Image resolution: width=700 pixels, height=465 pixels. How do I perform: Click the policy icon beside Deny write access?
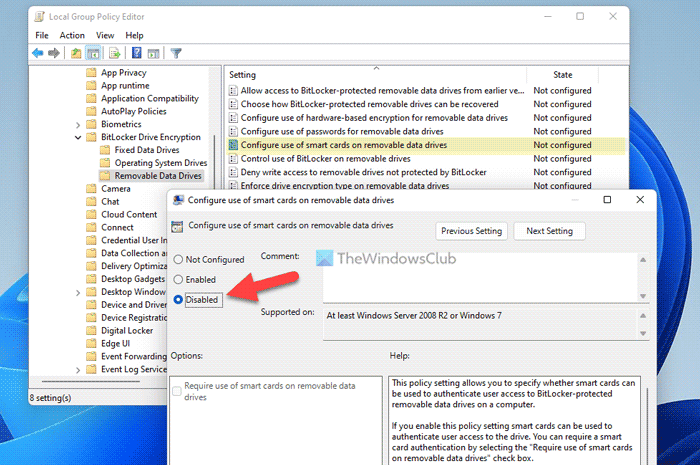[233, 172]
